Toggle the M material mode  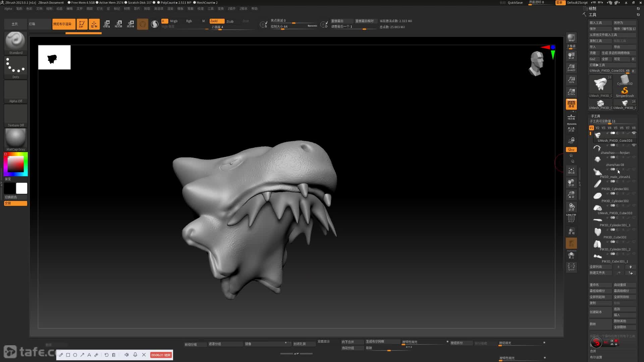click(x=203, y=21)
